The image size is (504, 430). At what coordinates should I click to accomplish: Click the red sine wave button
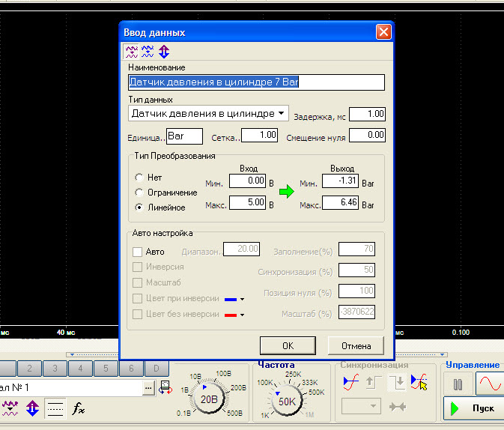pos(490,384)
